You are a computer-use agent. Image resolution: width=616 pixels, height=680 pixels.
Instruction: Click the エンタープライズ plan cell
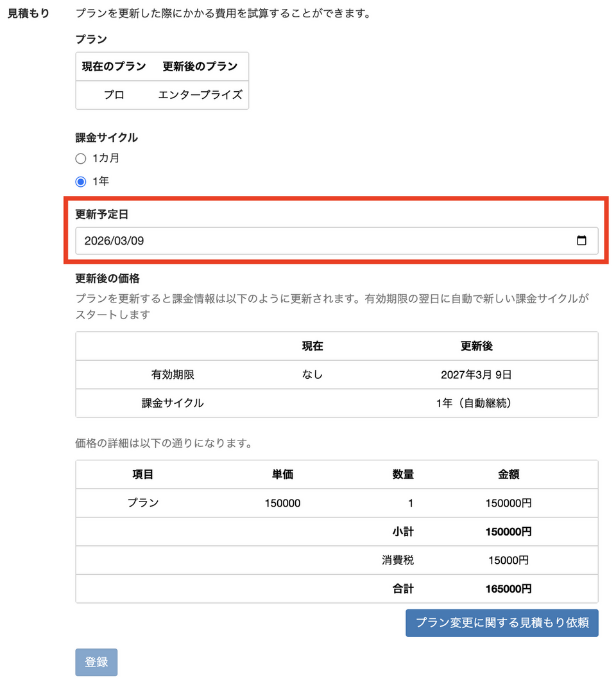point(200,95)
